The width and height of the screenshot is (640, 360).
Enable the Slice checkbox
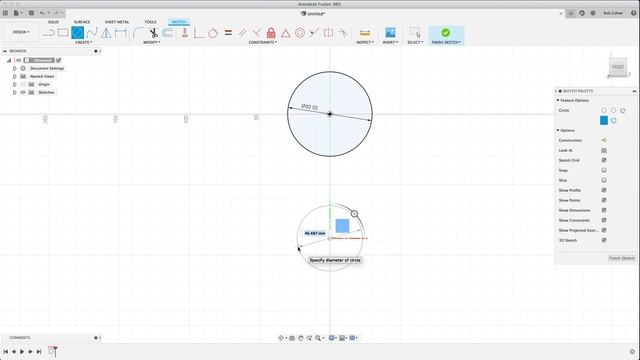click(604, 180)
